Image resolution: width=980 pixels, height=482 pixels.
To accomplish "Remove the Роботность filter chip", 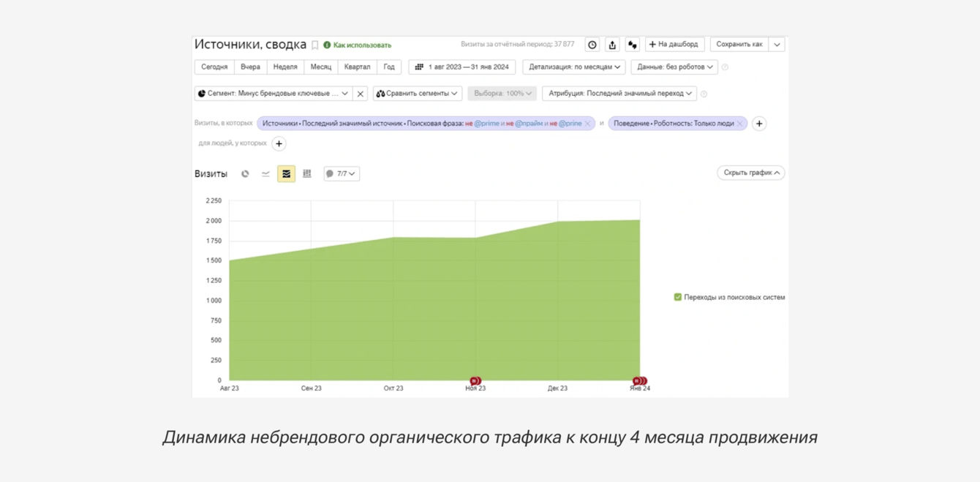I will tap(740, 124).
